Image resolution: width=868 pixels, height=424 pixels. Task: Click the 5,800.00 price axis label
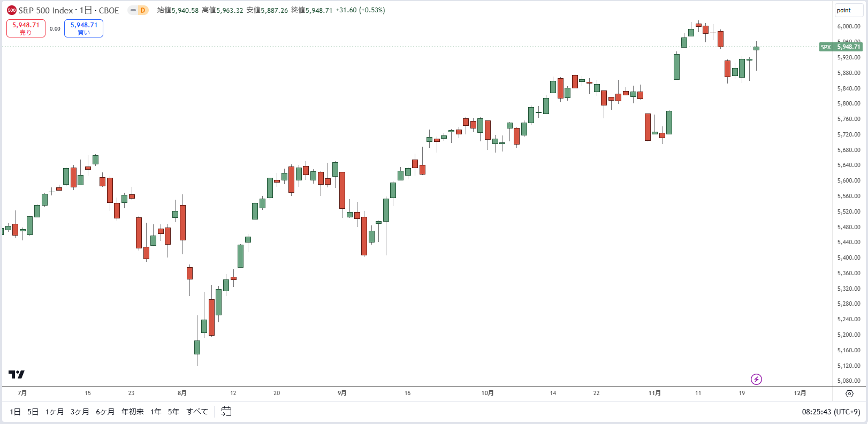point(849,103)
